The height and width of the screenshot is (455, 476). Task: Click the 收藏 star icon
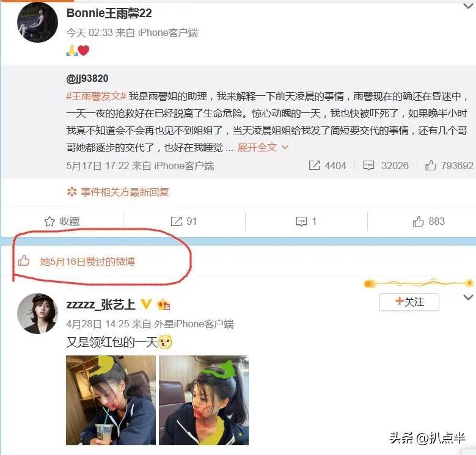pos(49,222)
